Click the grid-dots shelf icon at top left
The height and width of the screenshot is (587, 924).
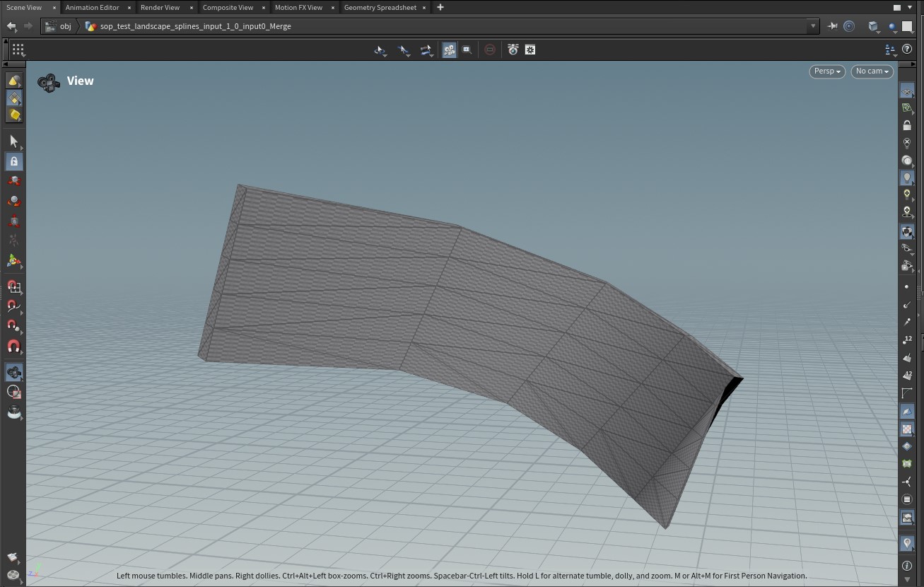tap(18, 50)
